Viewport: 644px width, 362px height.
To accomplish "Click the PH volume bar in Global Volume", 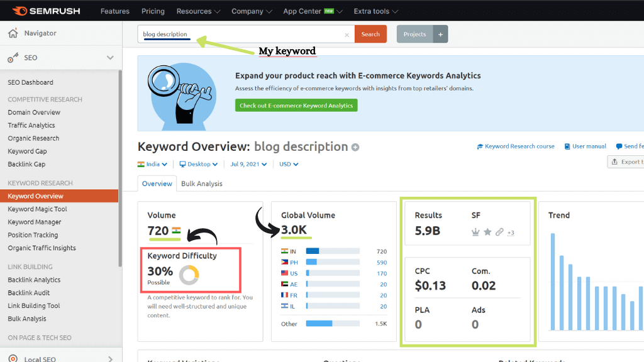I will pyautogui.click(x=333, y=262).
